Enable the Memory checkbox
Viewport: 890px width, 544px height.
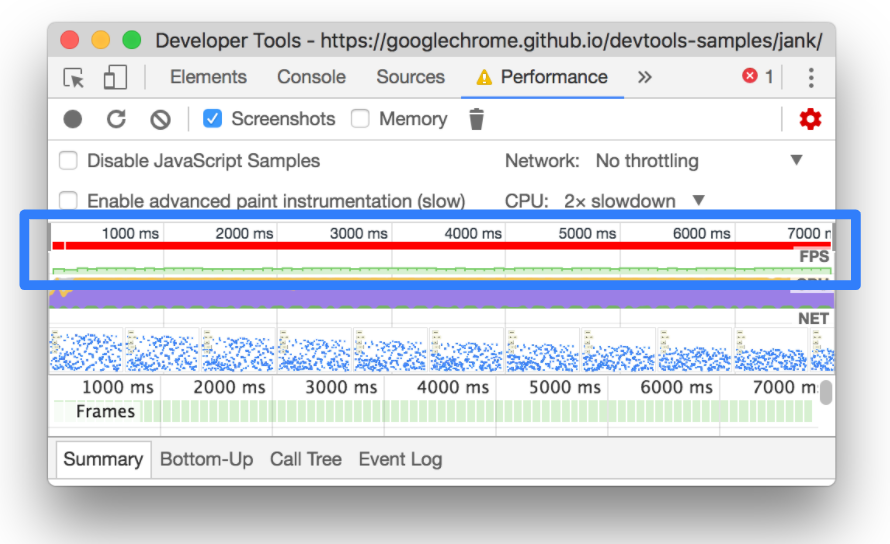coord(360,119)
